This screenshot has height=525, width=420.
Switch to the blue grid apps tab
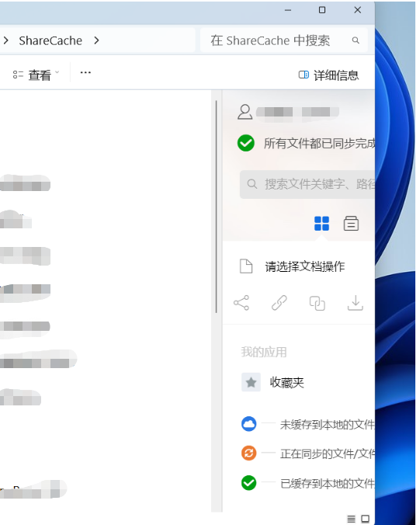321,224
